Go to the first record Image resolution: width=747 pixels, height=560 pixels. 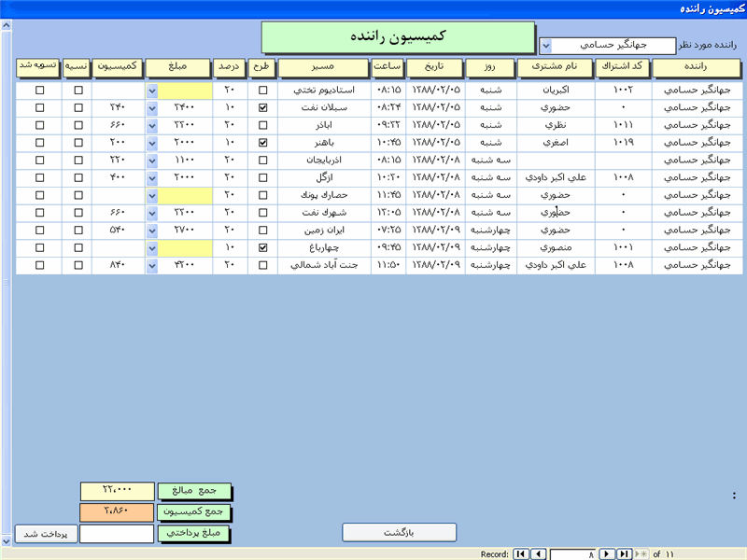[x=521, y=554]
